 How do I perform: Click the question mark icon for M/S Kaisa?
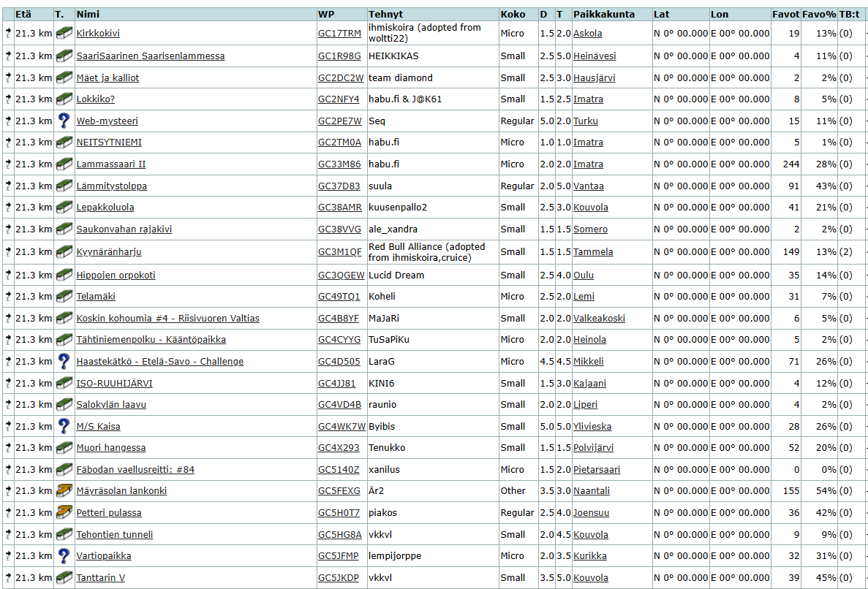click(x=64, y=426)
